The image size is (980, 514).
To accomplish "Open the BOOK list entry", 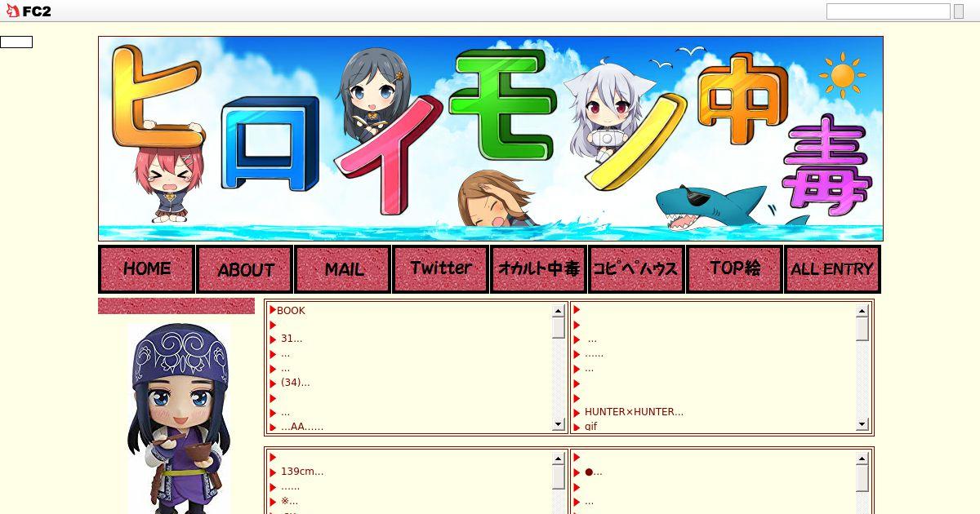I will (x=291, y=311).
